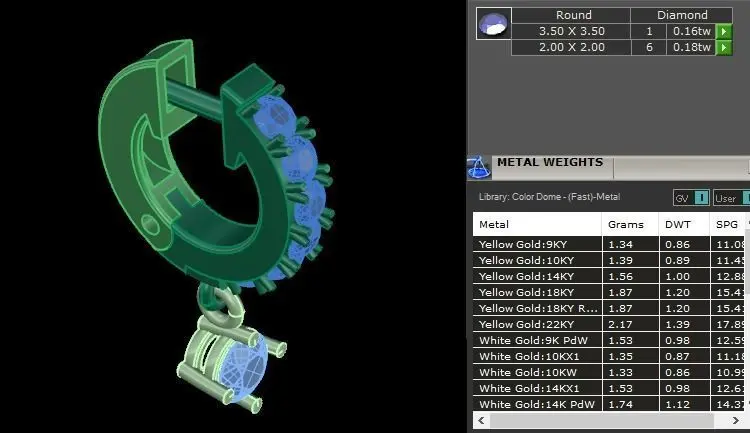The width and height of the screenshot is (750, 433).
Task: Click the left arrow of horizontal scrollbar
Action: [x=481, y=421]
